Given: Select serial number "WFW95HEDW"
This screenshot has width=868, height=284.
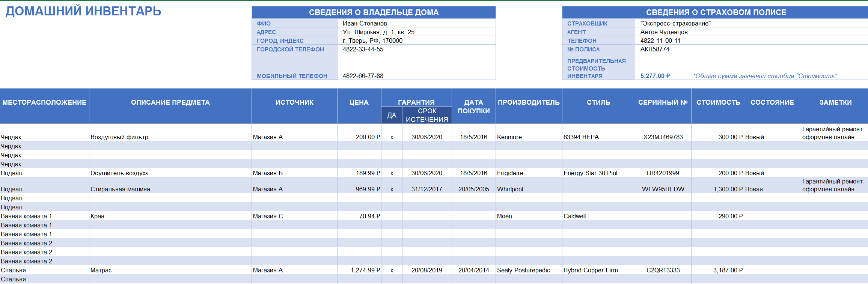Looking at the screenshot, I should 663,185.
